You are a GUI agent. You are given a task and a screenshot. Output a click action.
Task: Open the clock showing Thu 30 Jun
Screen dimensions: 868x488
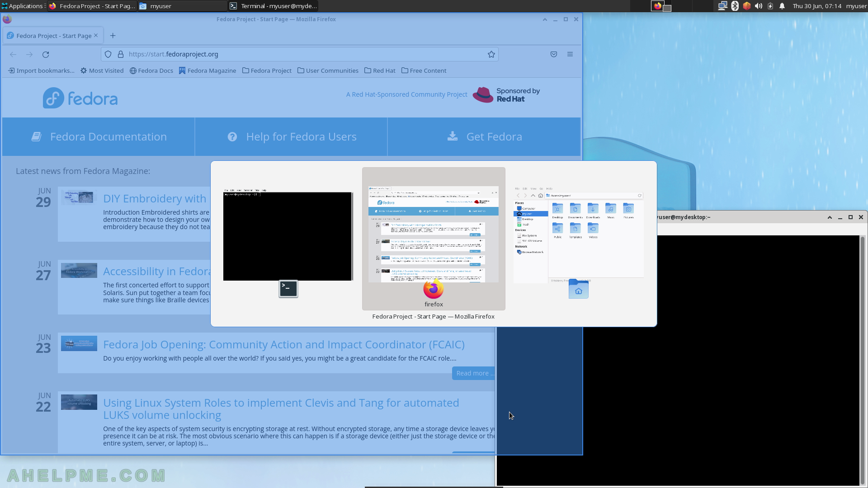click(x=817, y=6)
